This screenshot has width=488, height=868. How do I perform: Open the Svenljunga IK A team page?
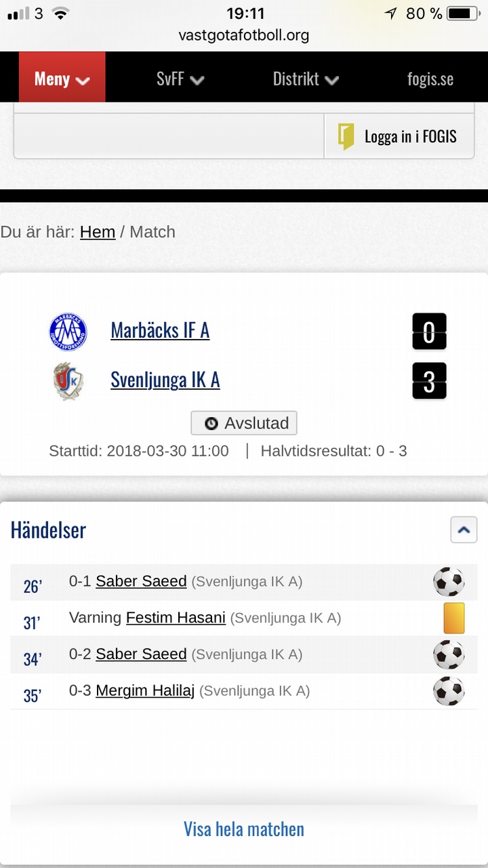click(165, 380)
